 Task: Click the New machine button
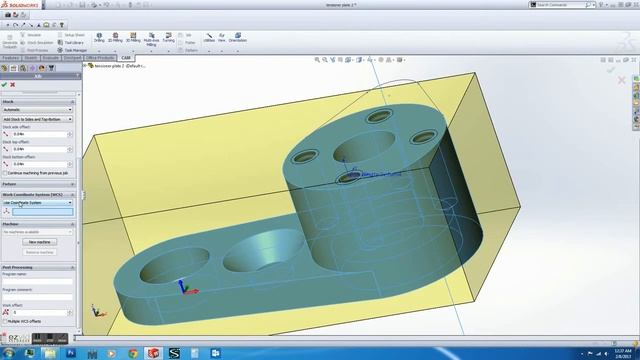40,242
